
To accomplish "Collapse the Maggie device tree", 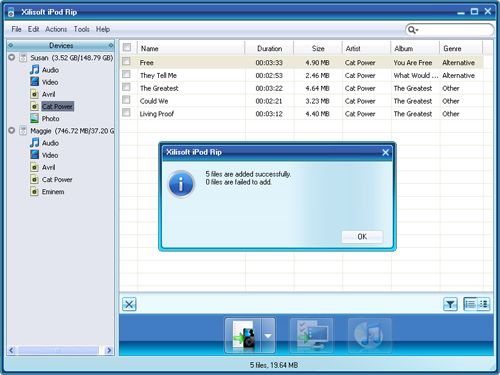I will pyautogui.click(x=12, y=130).
